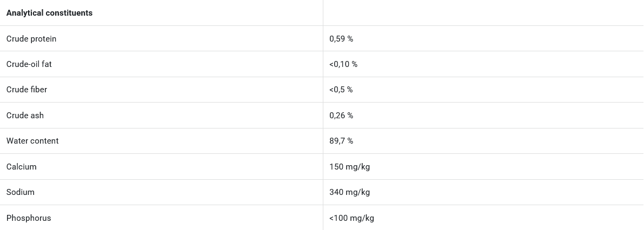Click the 340 mg/kg sodium value

pos(349,192)
